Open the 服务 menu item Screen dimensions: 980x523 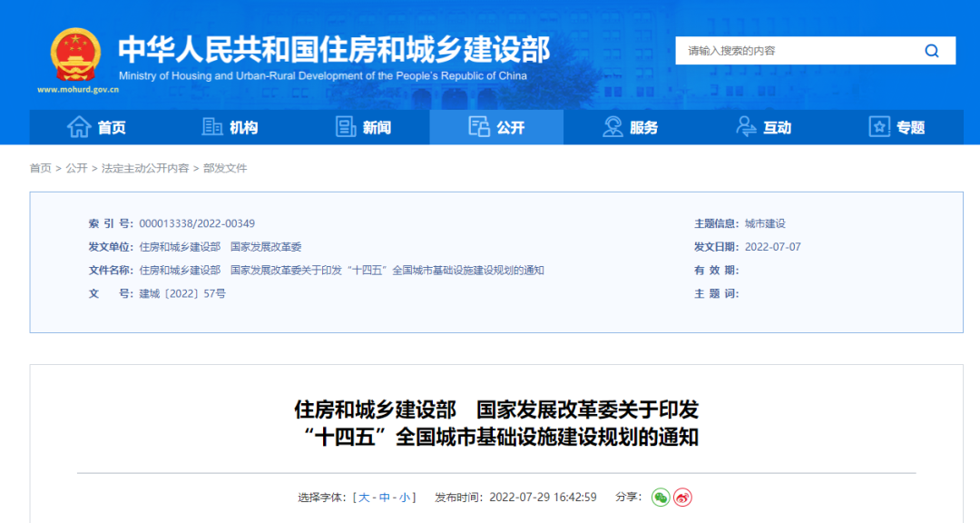(635, 127)
